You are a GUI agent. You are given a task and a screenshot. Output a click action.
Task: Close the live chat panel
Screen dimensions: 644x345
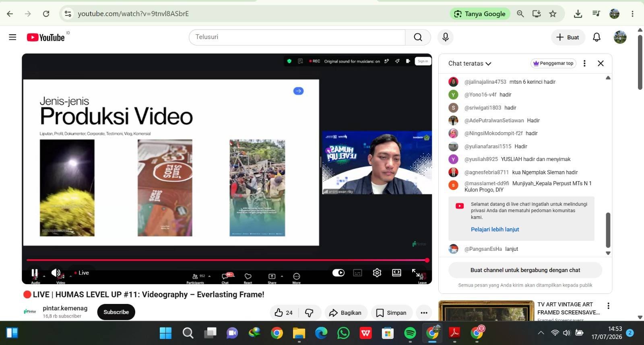point(601,63)
